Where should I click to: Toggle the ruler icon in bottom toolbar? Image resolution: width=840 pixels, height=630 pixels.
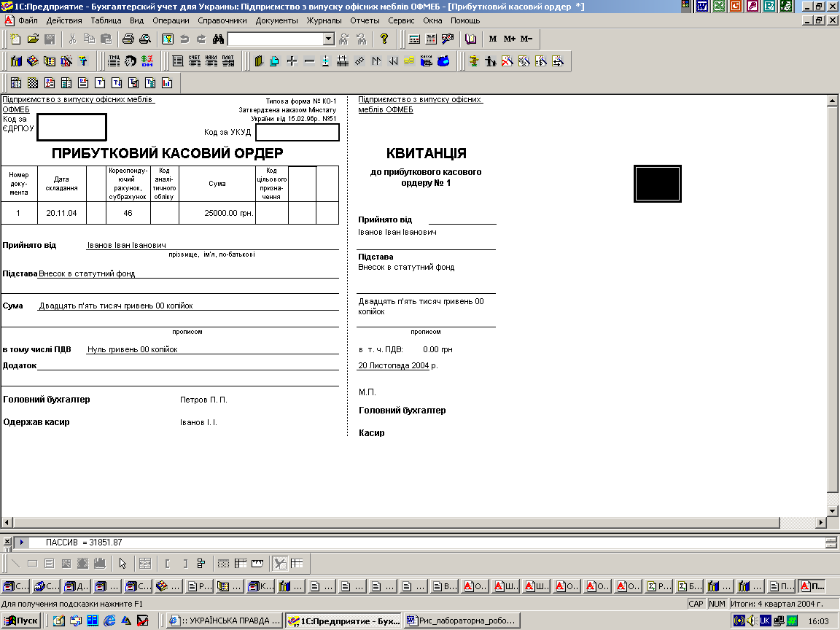(x=257, y=563)
